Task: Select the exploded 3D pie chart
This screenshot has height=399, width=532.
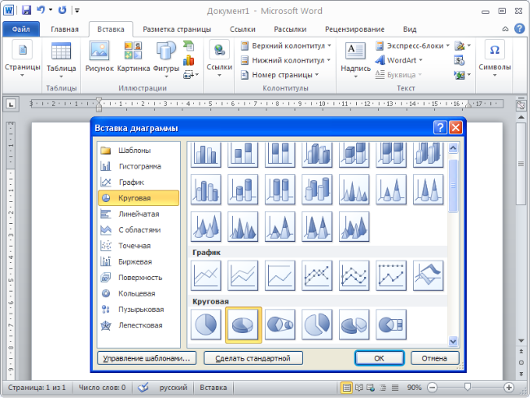Action: click(354, 325)
